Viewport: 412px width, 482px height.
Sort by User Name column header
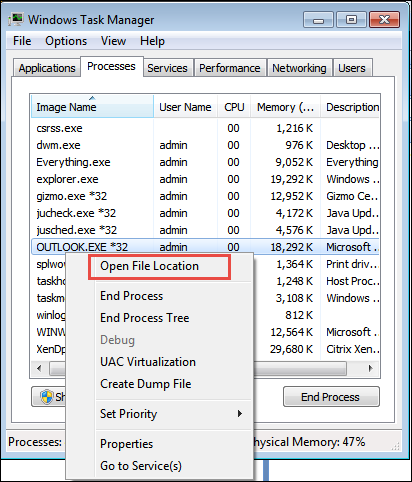(x=185, y=107)
